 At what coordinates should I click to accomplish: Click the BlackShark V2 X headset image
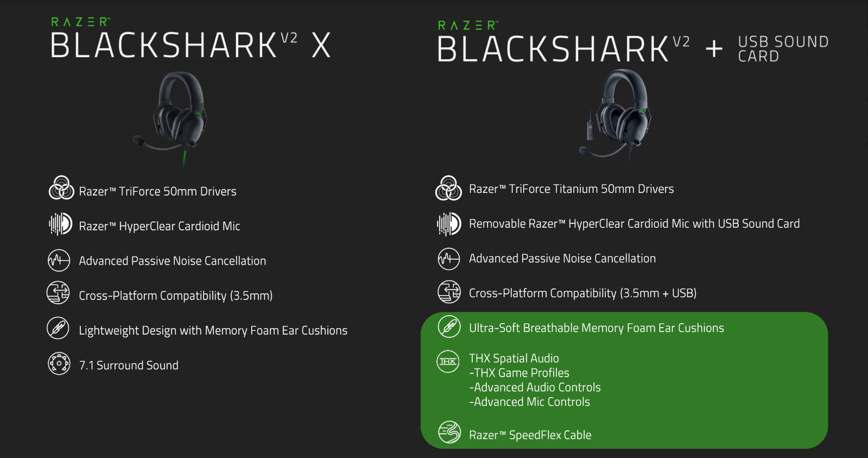pyautogui.click(x=173, y=118)
